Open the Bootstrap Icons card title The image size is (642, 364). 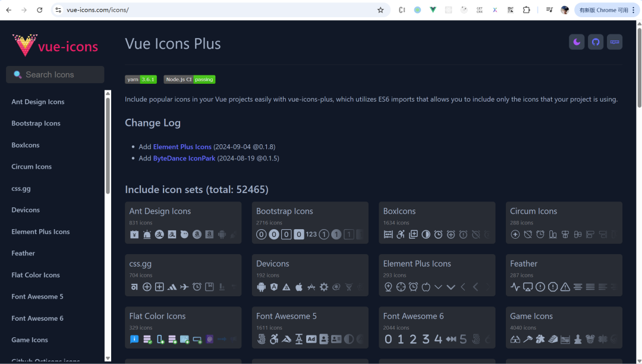285,211
